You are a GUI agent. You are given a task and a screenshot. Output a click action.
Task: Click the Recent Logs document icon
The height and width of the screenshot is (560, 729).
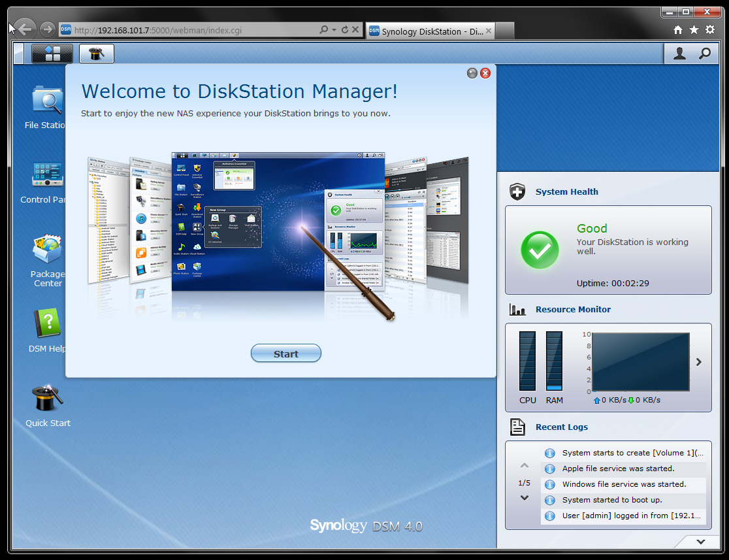coord(517,427)
